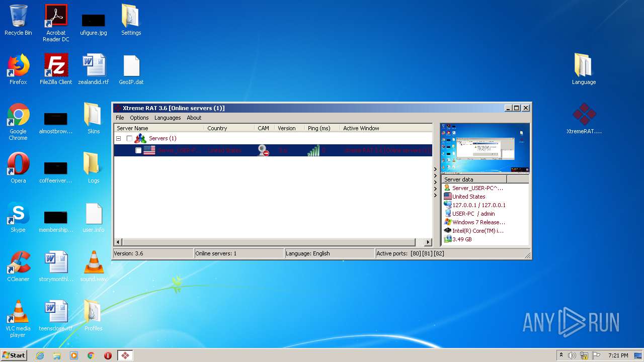
Task: Click the webcam status icon in the server row
Action: (263, 150)
